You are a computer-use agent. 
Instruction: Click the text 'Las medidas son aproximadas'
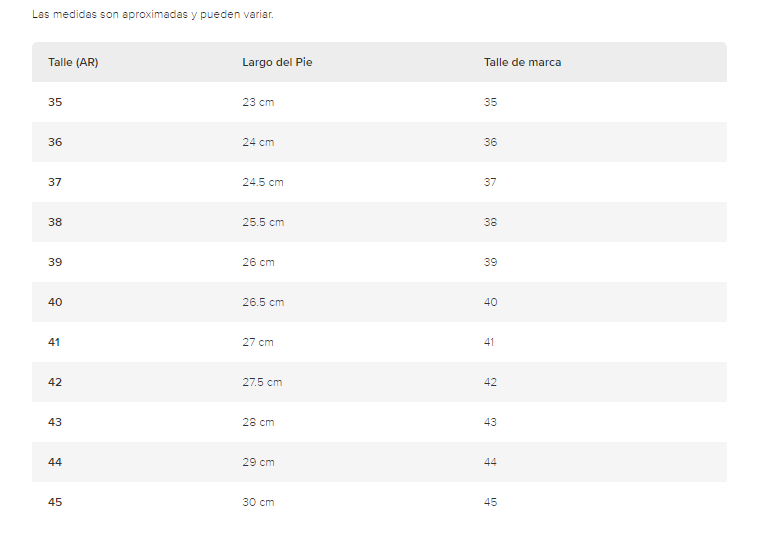pos(110,15)
